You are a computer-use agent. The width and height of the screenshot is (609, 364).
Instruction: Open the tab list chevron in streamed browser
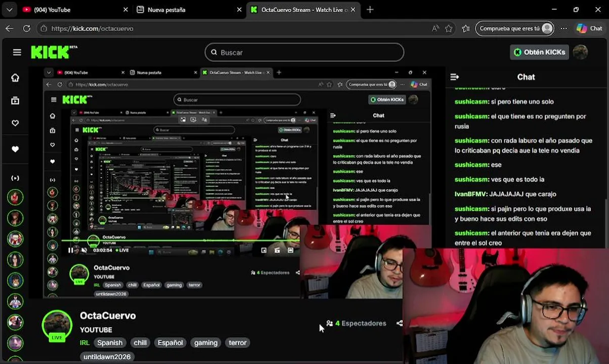pos(49,72)
